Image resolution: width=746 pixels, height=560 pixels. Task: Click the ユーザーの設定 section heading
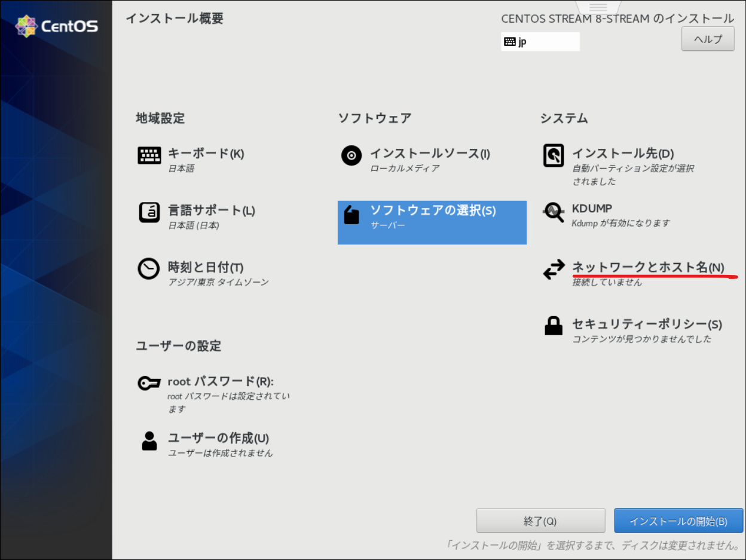(179, 346)
